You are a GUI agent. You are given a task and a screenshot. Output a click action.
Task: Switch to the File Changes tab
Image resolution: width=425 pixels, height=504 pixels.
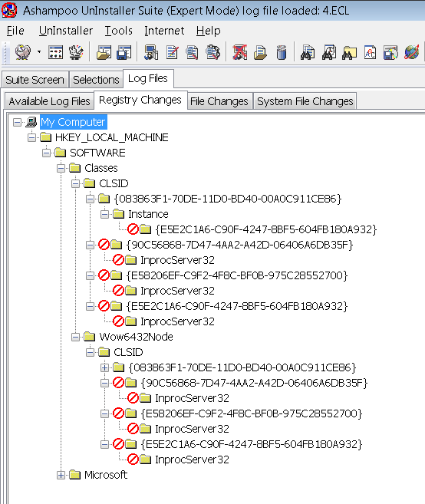pos(219,101)
